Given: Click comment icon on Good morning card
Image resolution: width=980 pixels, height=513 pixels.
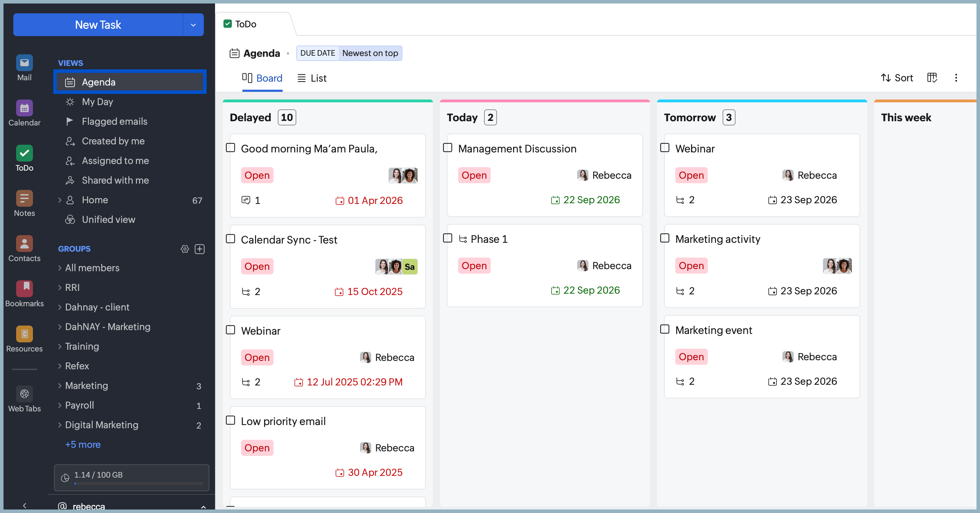Looking at the screenshot, I should click(246, 200).
